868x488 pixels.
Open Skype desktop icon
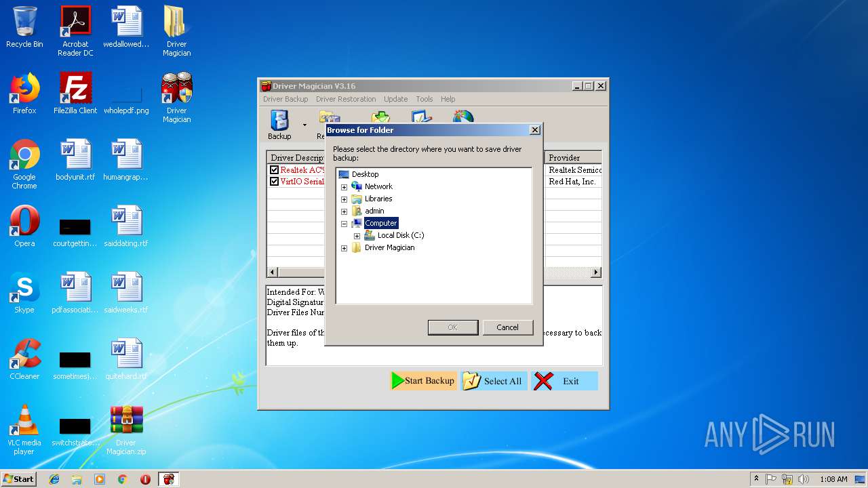(24, 293)
